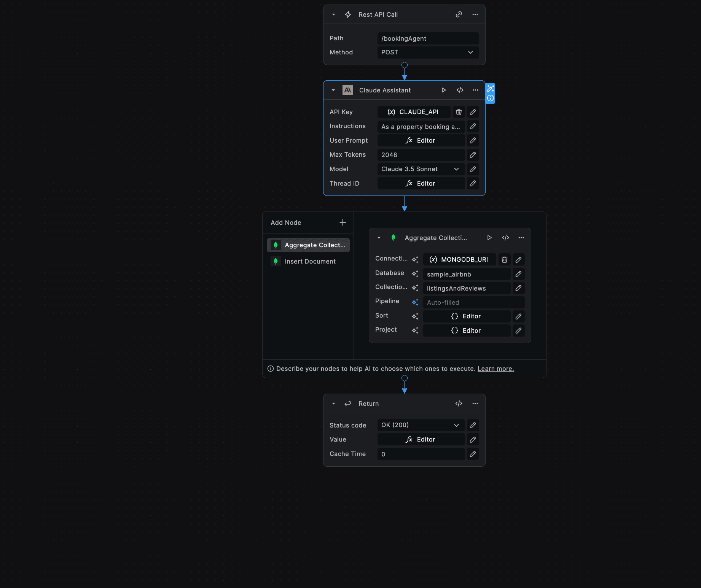Click the AI magic wand icon beside Claude node
701x588 pixels.
(490, 89)
